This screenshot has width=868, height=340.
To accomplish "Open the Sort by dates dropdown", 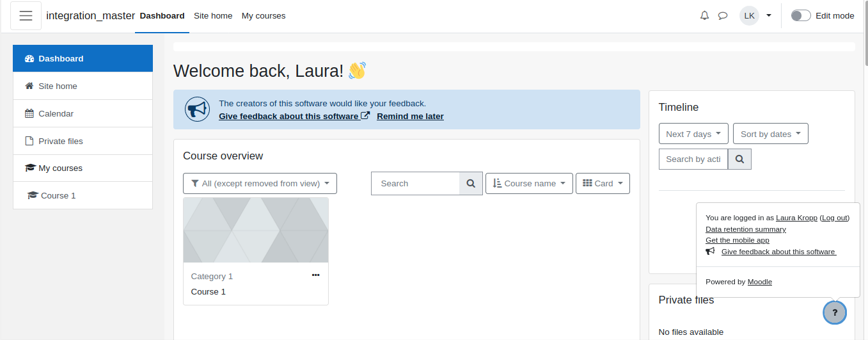I will 771,134.
